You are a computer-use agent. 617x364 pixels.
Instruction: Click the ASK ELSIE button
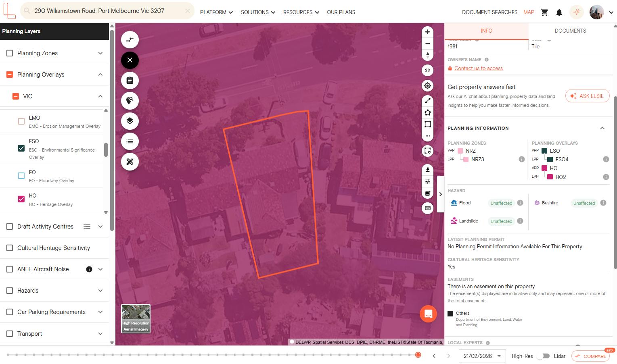pyautogui.click(x=588, y=96)
